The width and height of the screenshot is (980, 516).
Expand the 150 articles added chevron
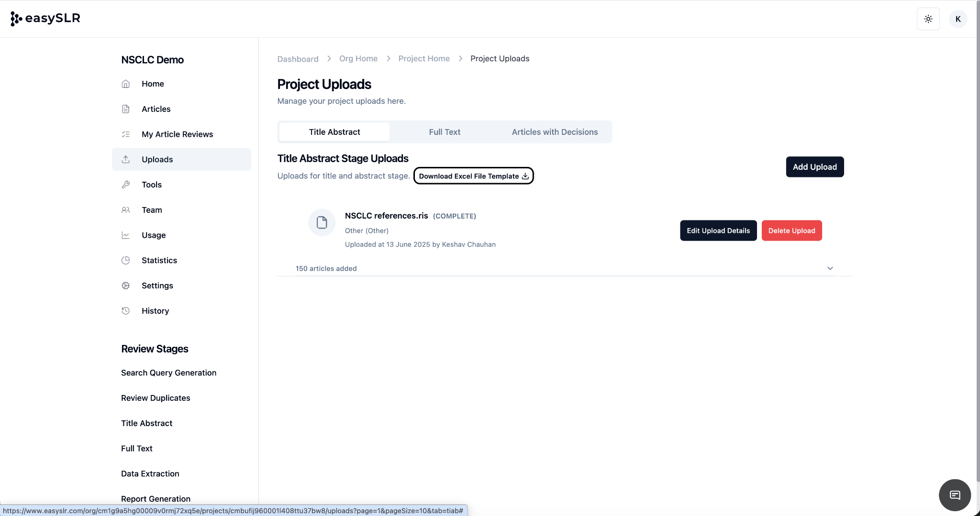tap(830, 268)
